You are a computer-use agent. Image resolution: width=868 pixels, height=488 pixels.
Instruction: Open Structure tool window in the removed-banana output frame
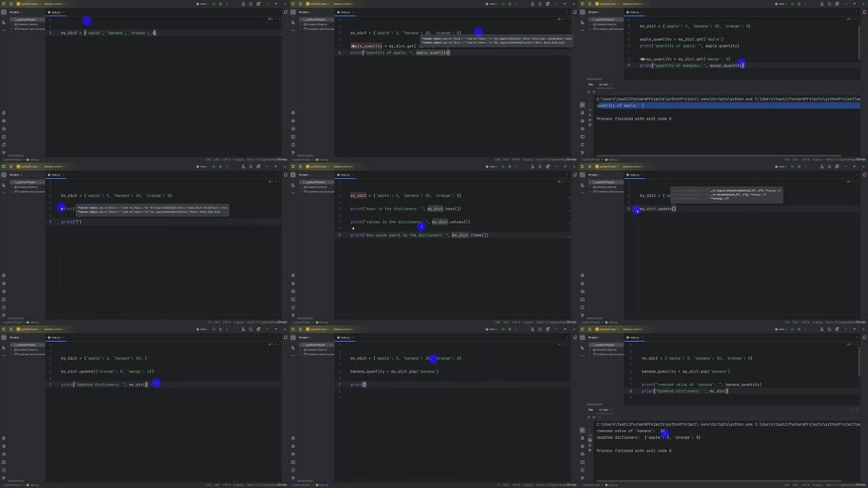click(582, 347)
